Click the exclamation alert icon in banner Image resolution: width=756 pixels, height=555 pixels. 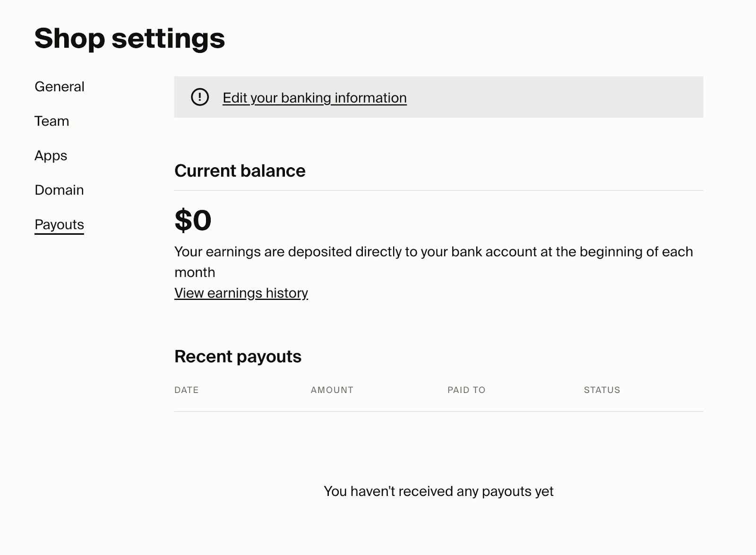[200, 97]
